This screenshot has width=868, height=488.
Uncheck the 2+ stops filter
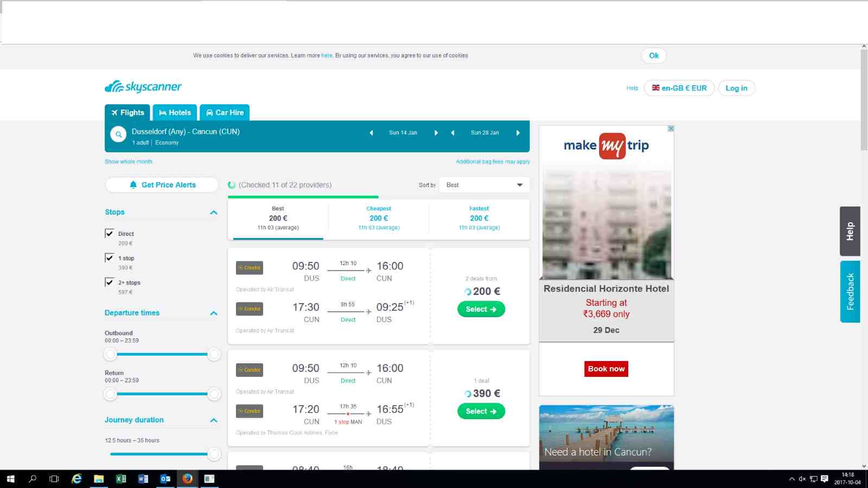click(110, 282)
